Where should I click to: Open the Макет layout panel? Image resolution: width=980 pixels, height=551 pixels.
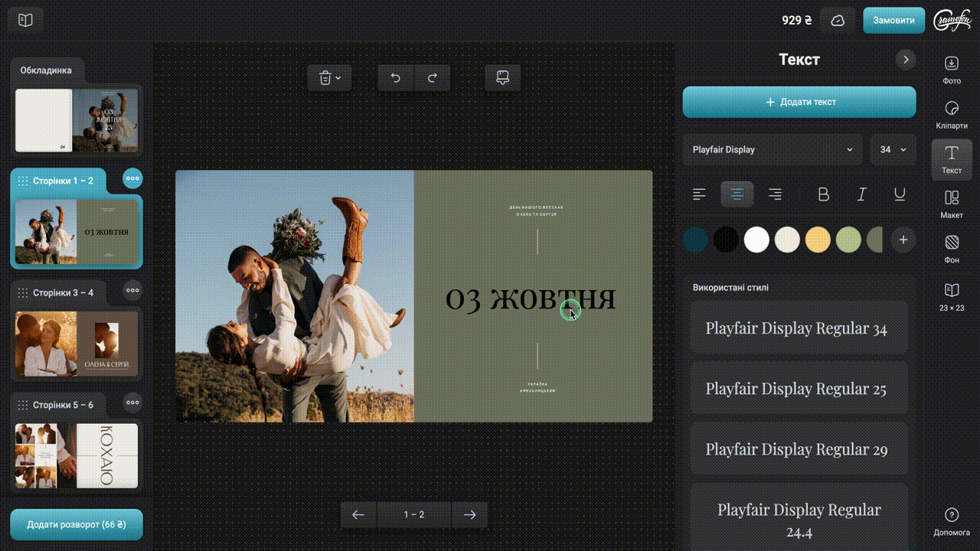952,204
